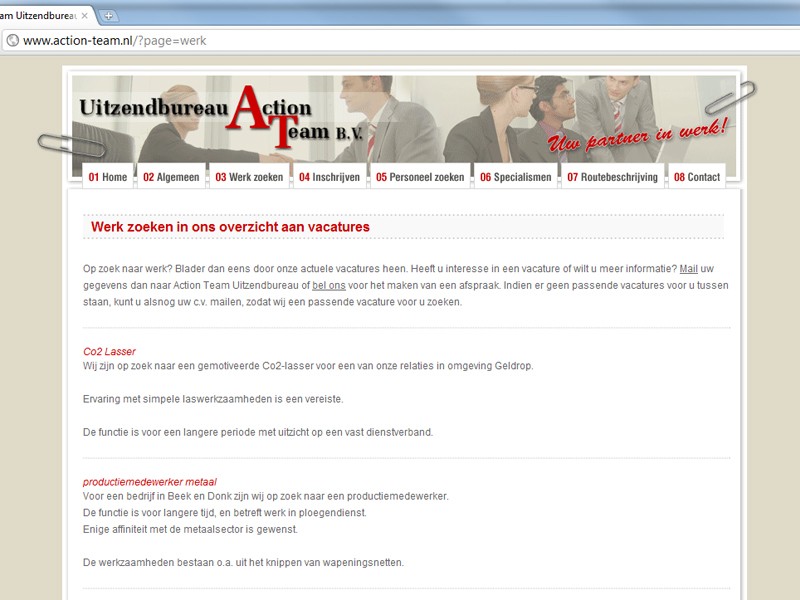Click text 'De functie is voor een langere periode'
Image resolution: width=800 pixels, height=600 pixels.
pyautogui.click(x=169, y=432)
